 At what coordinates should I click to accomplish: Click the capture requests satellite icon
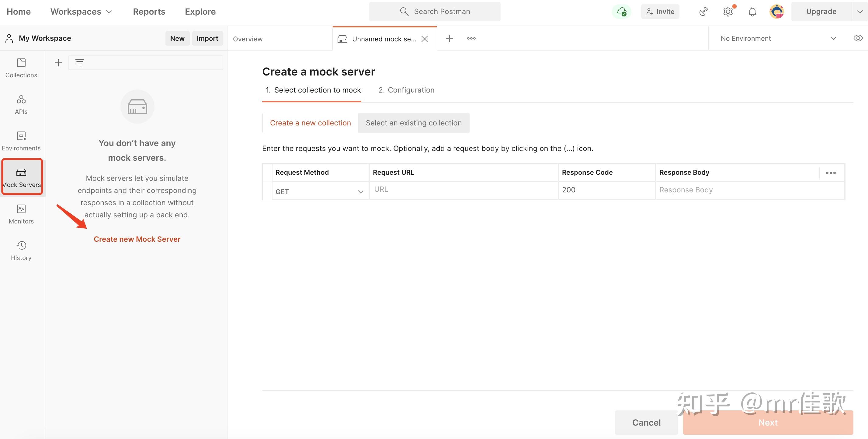click(703, 12)
